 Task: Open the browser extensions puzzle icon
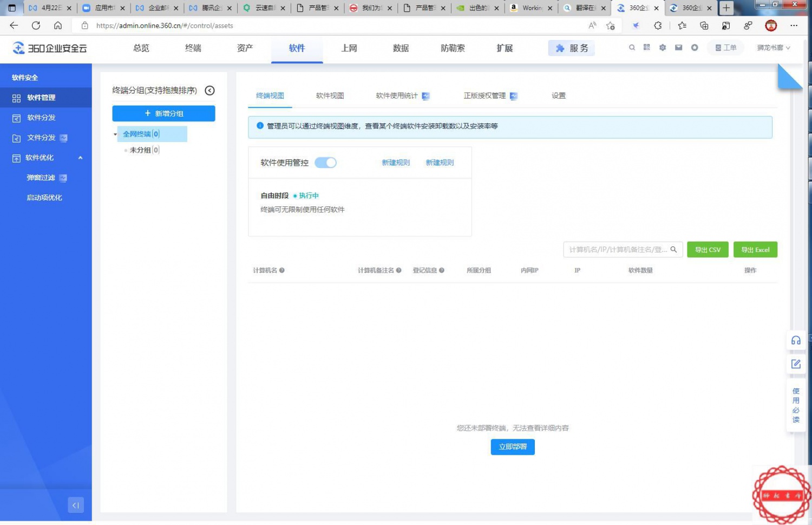[x=658, y=25]
